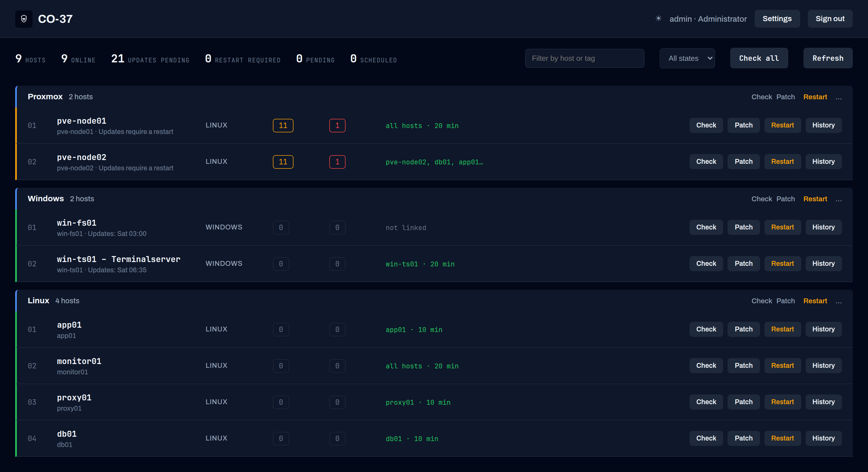This screenshot has width=868, height=472.
Task: Click the 11 updates badge for pve-node01
Action: pyautogui.click(x=283, y=126)
